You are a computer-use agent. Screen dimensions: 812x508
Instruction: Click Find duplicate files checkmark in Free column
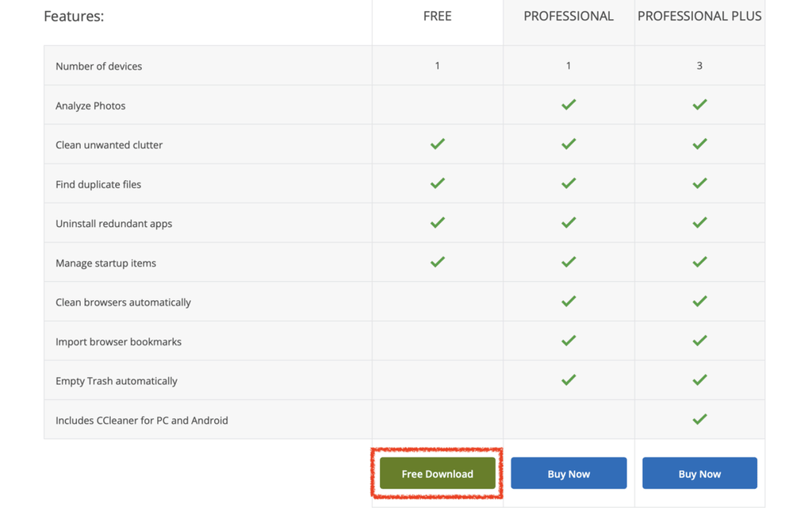(437, 183)
